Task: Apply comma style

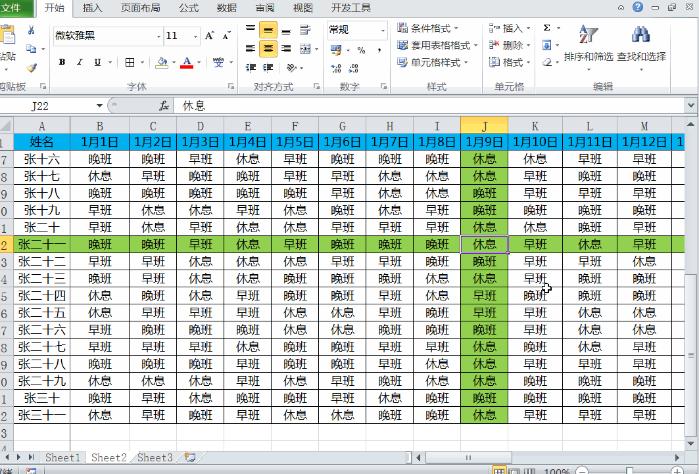Action: coord(379,50)
